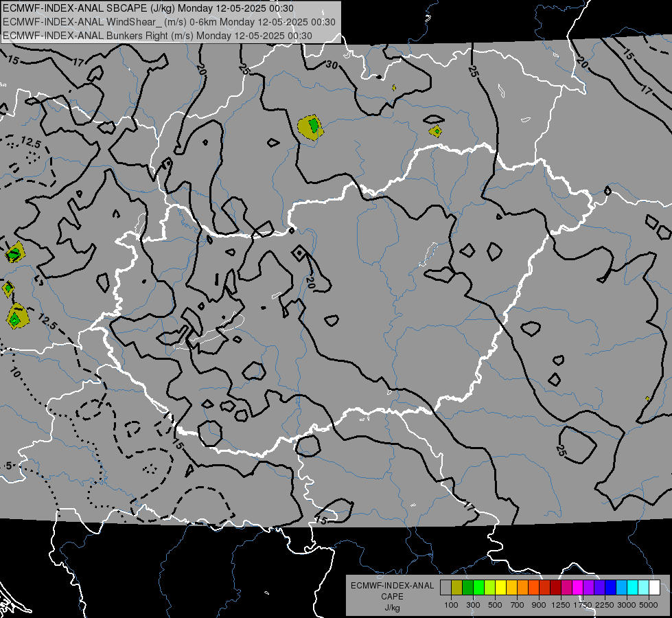Viewport: 672px width, 618px height.
Task: Click the purple swatch right of 1750
Action: pyautogui.click(x=589, y=588)
